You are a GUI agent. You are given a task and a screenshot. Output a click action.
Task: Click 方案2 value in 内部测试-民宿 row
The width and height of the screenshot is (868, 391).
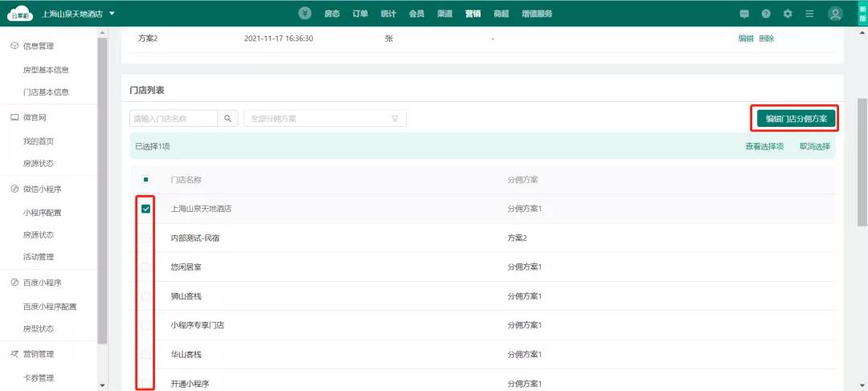tap(517, 238)
